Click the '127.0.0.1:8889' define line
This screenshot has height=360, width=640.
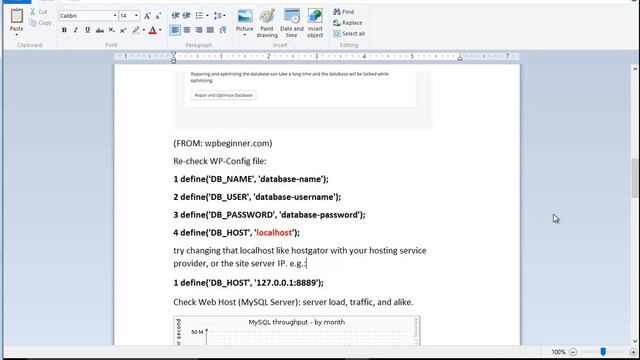(x=248, y=283)
